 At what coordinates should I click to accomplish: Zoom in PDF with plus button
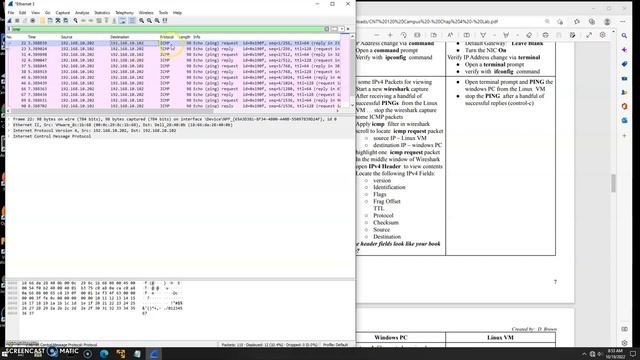point(390,35)
